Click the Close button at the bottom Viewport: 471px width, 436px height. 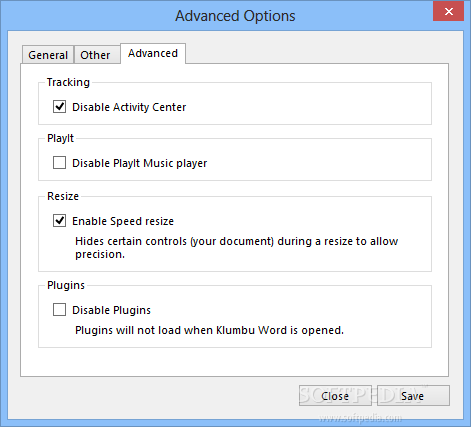[335, 396]
